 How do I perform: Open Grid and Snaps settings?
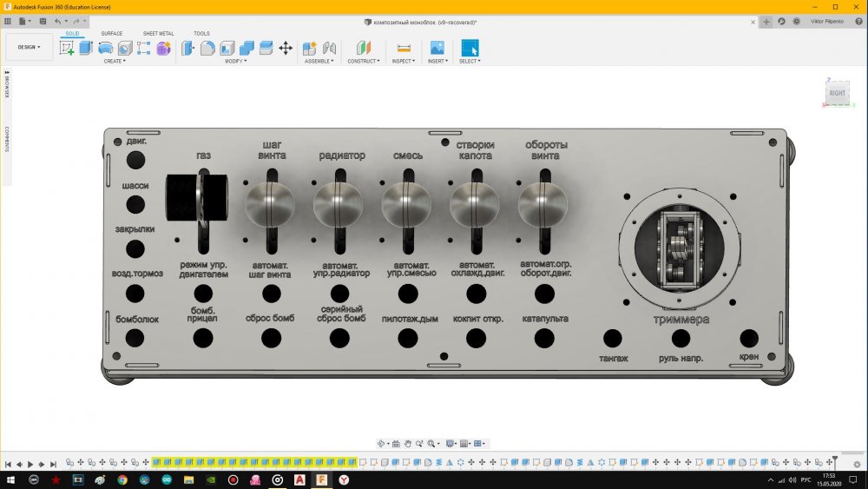click(465, 444)
